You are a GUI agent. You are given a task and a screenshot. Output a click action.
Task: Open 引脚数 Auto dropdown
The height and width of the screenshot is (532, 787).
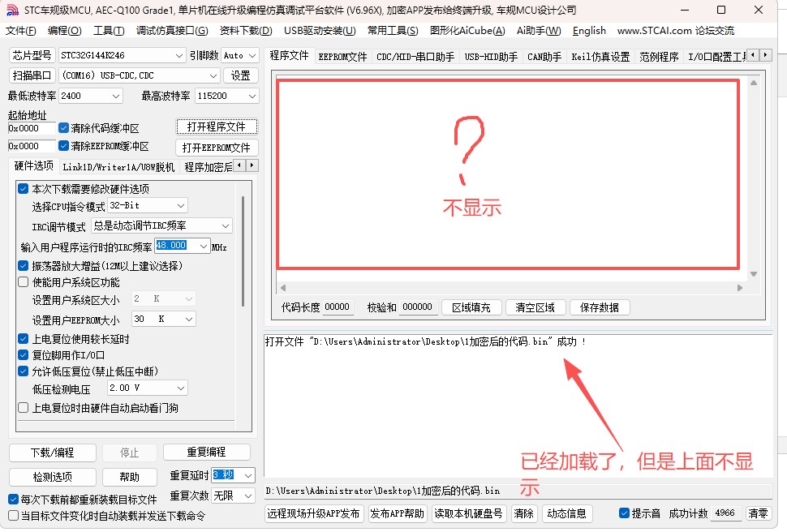[x=252, y=55]
